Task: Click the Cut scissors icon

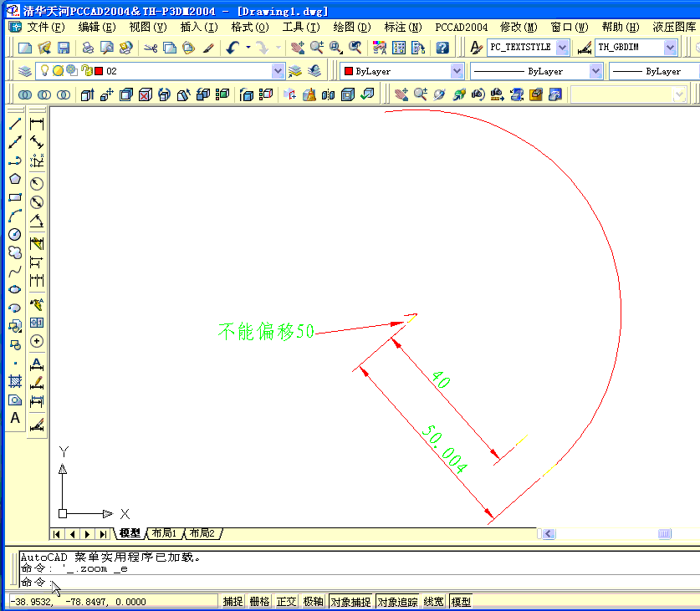Action: point(151,48)
